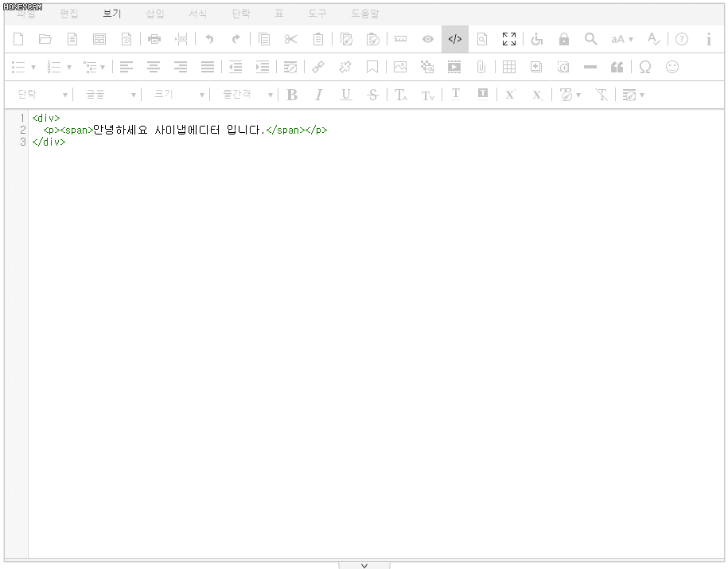Click the scissors Cut icon
Screen dimensions: 728x569
[290, 39]
